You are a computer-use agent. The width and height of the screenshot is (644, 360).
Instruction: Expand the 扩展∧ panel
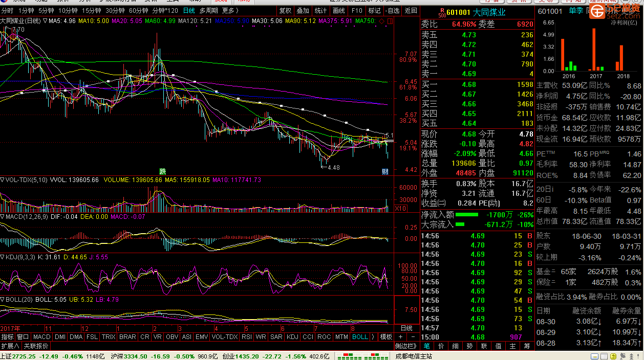point(10,346)
